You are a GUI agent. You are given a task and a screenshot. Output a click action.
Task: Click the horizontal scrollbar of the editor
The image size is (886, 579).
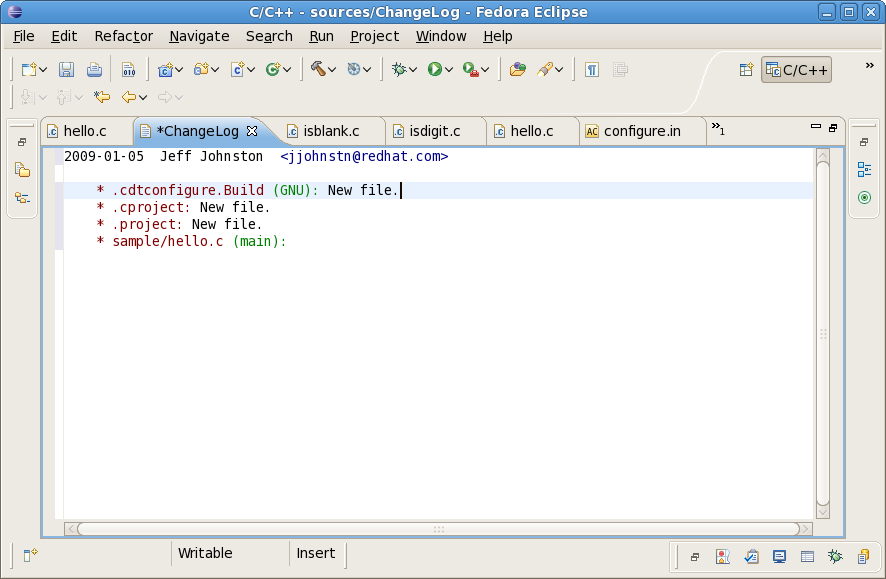(x=438, y=529)
